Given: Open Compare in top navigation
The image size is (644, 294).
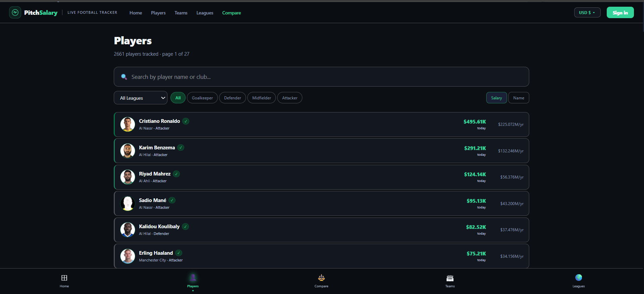Looking at the screenshot, I should (x=232, y=13).
